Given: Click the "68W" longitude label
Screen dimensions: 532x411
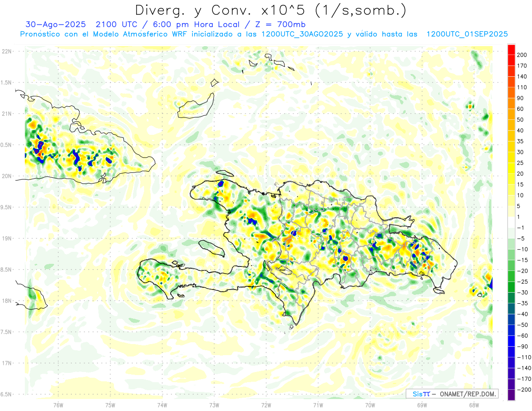Looking at the screenshot, I should pos(473,405).
